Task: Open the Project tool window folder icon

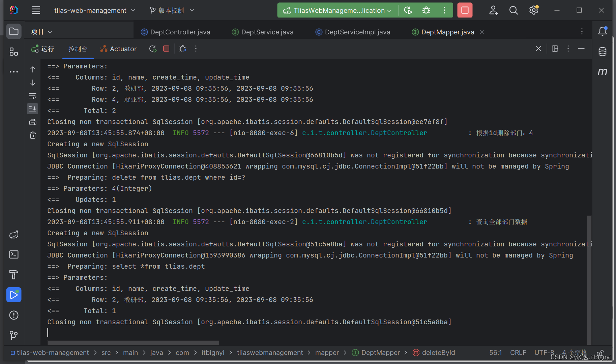Action: click(x=14, y=32)
